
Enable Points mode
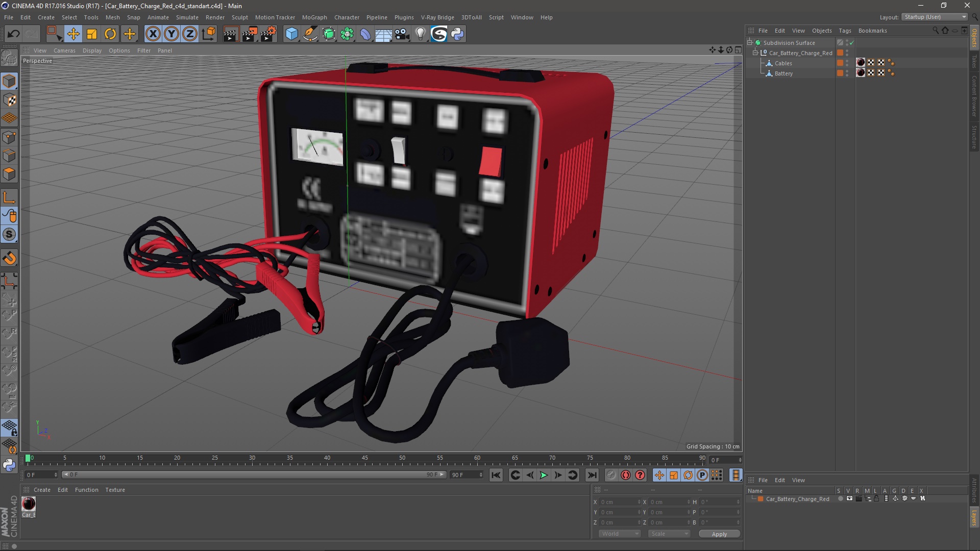[x=9, y=137]
